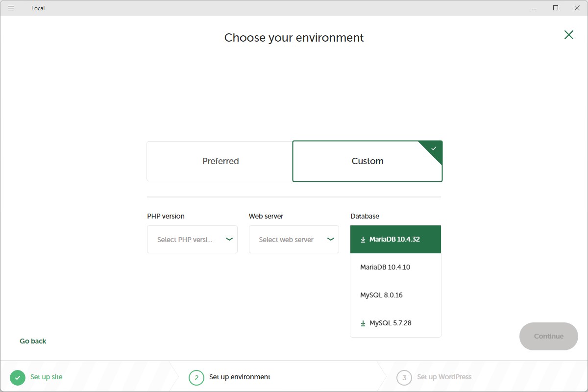The image size is (588, 392).
Task: Click the step 2 circle icon
Action: tap(196, 377)
